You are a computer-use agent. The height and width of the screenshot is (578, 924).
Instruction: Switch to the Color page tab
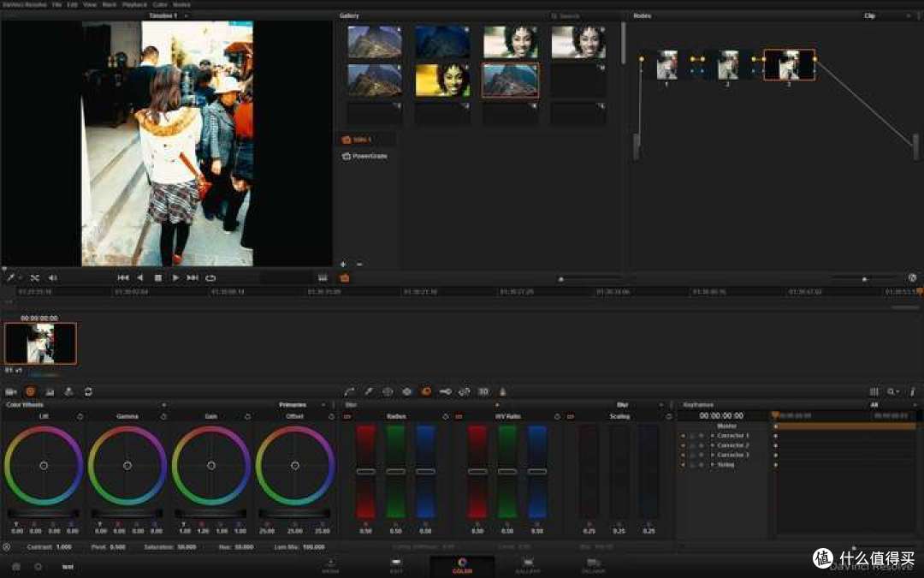tap(462, 565)
